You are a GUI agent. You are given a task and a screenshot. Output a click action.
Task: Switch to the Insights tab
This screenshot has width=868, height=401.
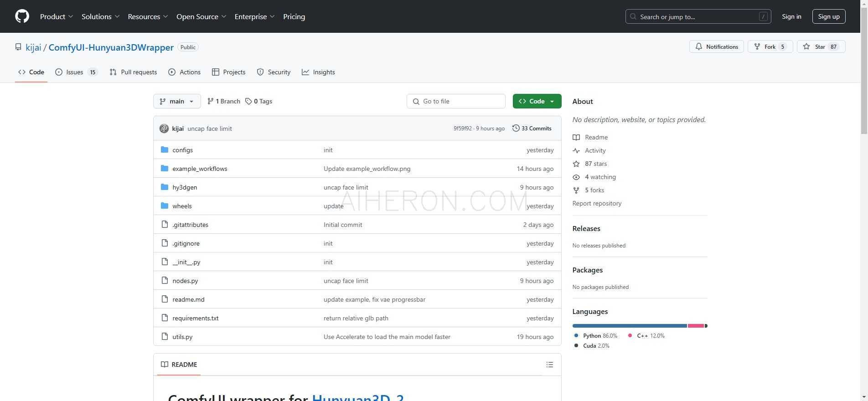pos(318,72)
